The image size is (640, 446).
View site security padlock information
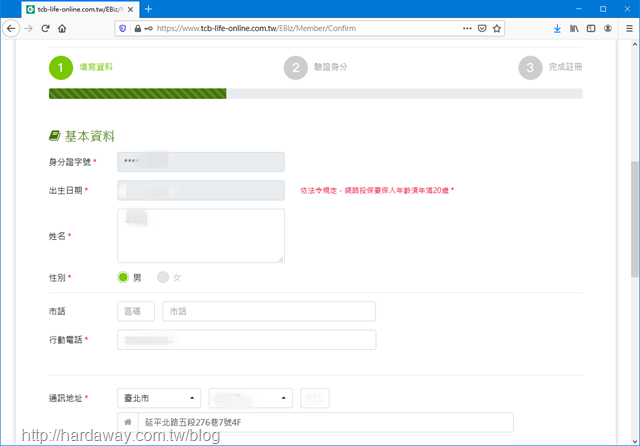(138, 29)
